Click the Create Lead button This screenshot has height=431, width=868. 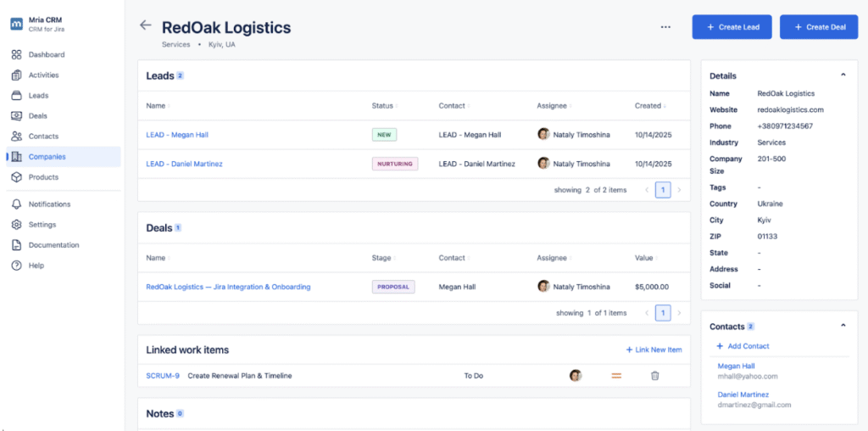pyautogui.click(x=732, y=27)
